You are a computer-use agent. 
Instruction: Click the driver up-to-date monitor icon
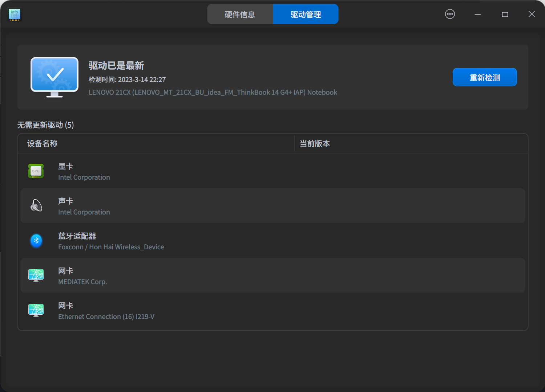click(x=54, y=77)
